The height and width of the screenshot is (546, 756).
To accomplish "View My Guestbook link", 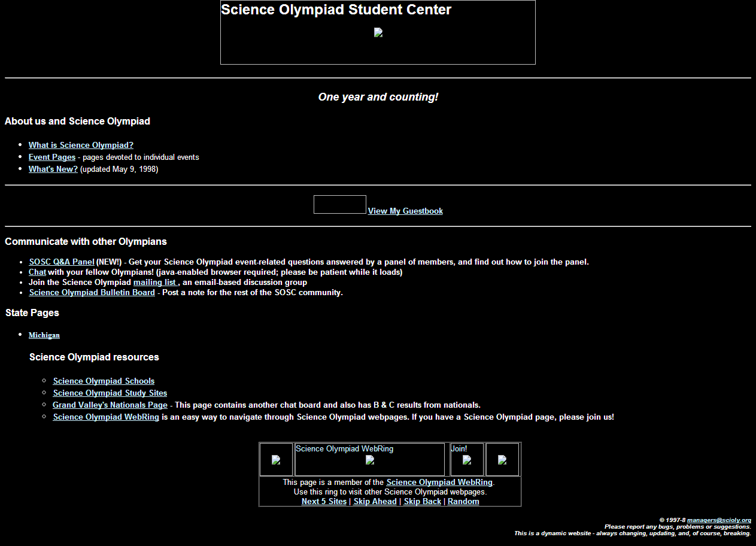I will [405, 211].
